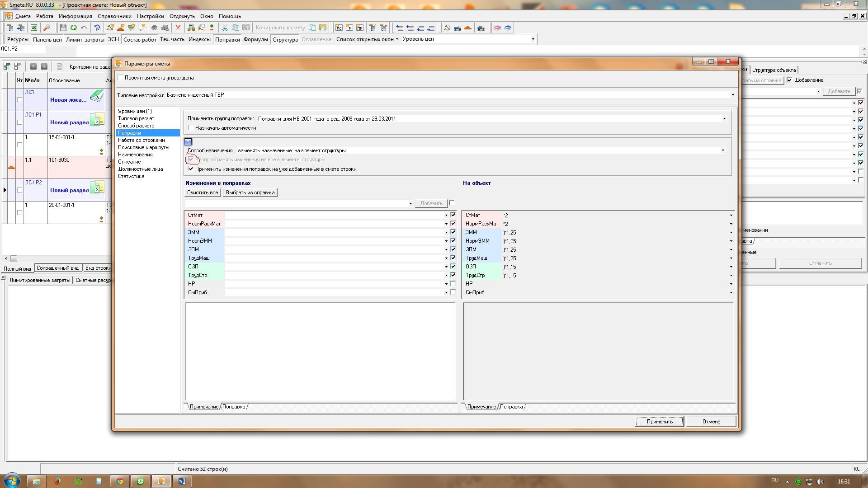
Task: Click the green refresh arrows icon
Action: click(x=73, y=28)
